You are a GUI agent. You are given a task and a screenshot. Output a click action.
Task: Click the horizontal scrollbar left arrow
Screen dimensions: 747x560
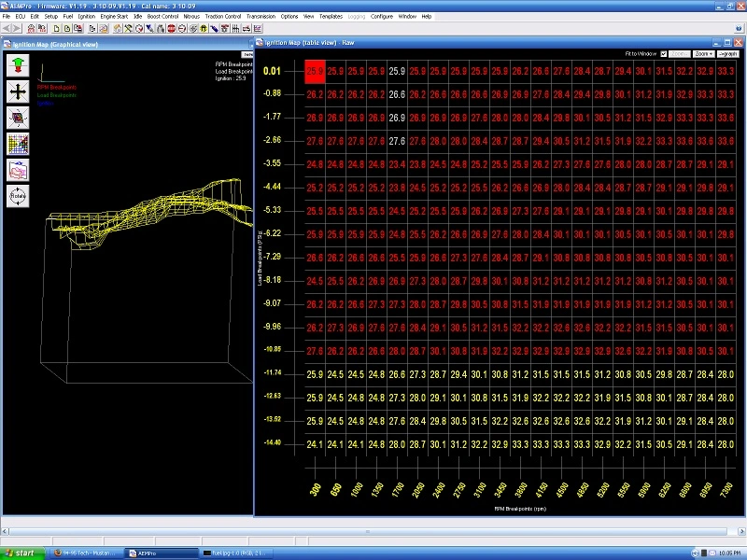[5, 531]
